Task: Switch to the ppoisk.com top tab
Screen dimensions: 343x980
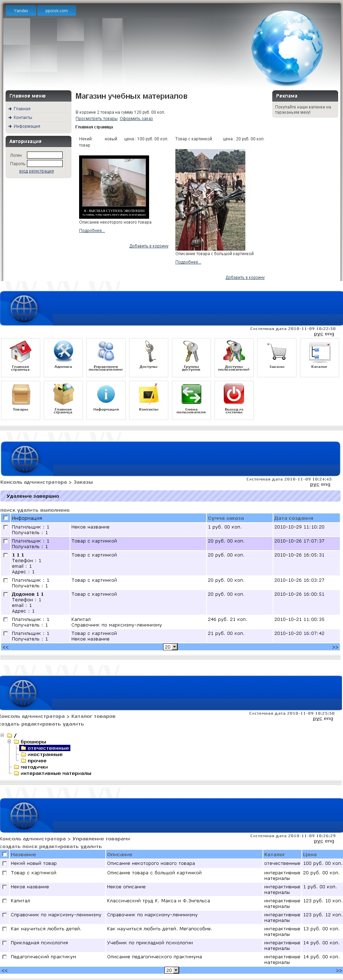Action: click(57, 10)
